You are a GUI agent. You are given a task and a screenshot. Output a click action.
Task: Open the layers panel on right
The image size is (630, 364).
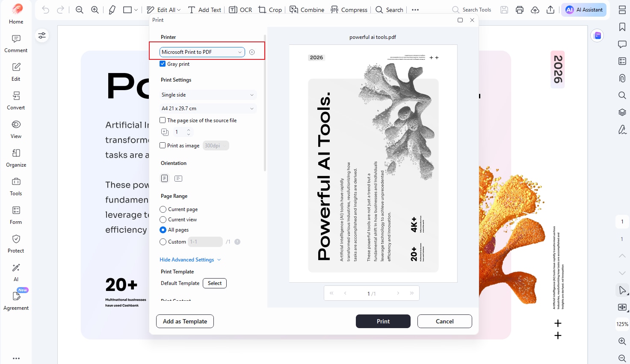pos(622,112)
